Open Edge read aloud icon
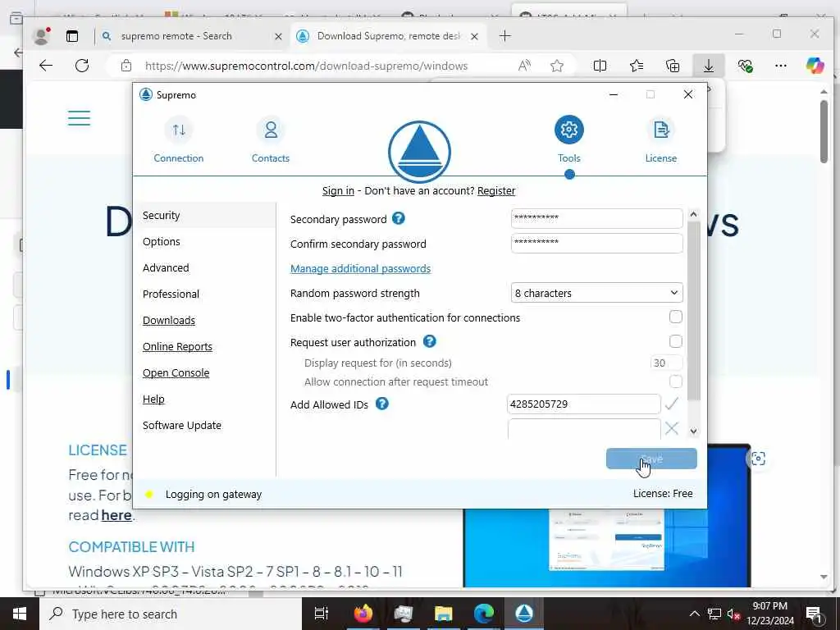The image size is (840, 630). [x=524, y=66]
